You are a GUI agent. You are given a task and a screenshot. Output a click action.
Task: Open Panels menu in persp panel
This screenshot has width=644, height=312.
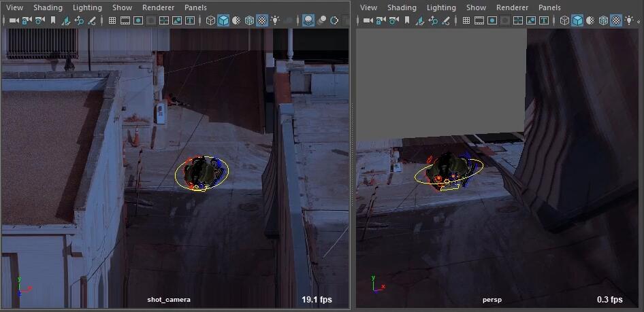pos(550,7)
